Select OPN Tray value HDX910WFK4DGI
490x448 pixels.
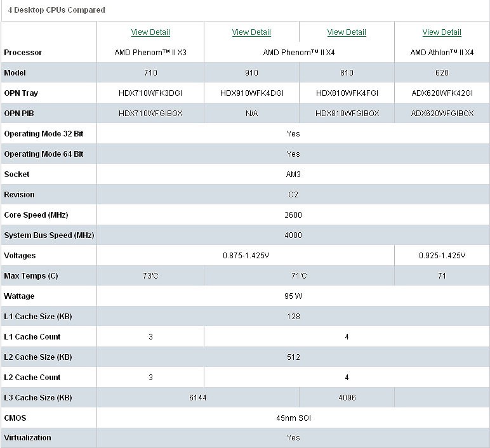251,93
